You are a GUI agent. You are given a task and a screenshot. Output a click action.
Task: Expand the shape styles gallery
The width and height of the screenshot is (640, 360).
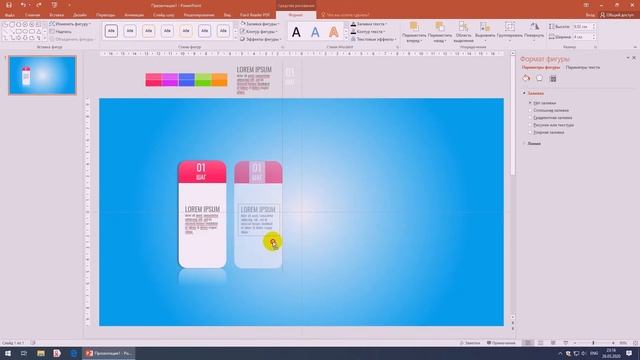(235, 38)
